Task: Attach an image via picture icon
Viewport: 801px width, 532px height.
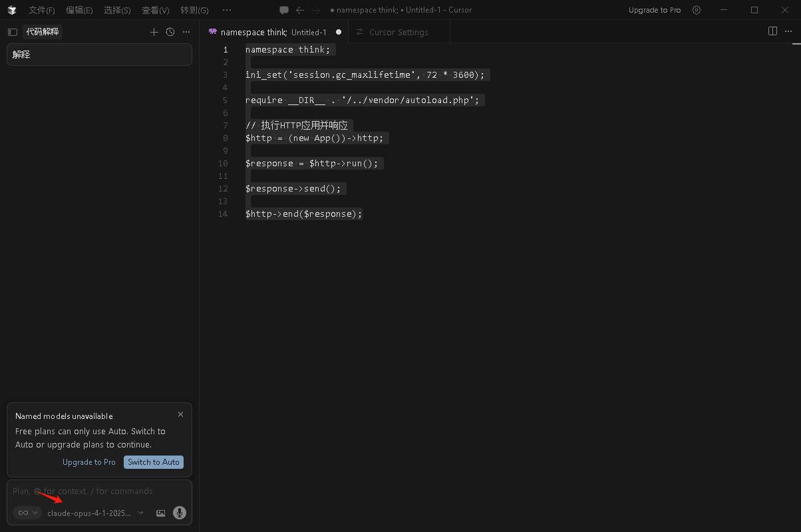Action: pos(160,513)
